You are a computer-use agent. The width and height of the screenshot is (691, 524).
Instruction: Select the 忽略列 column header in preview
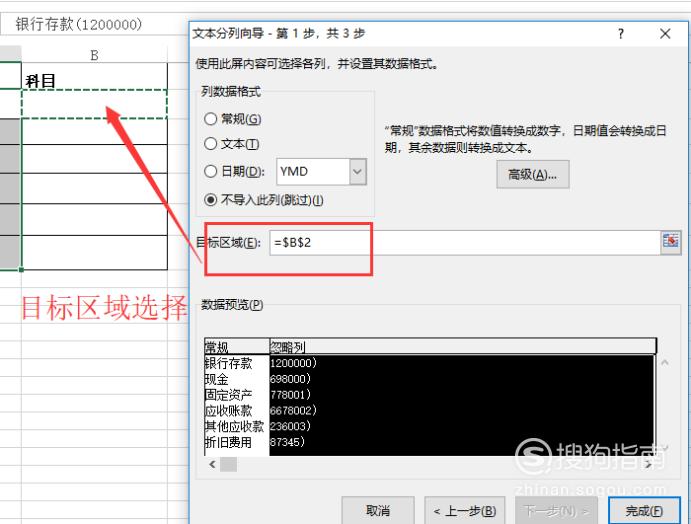(x=463, y=347)
